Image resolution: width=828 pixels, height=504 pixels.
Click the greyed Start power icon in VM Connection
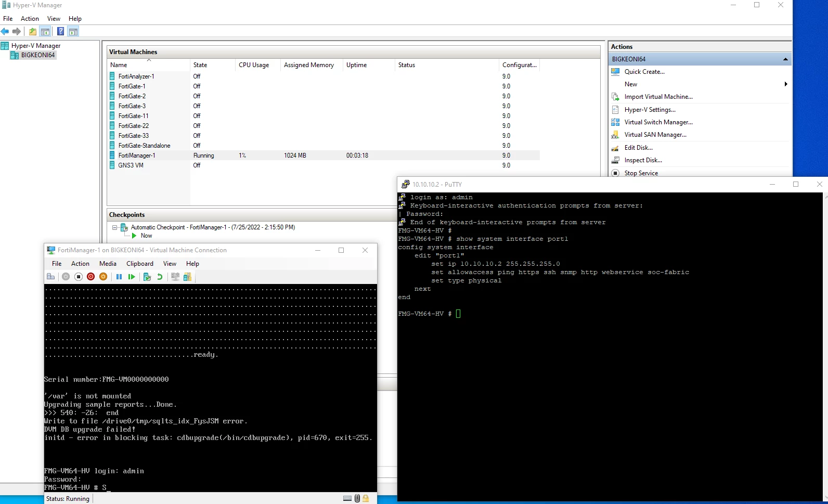[x=66, y=277]
